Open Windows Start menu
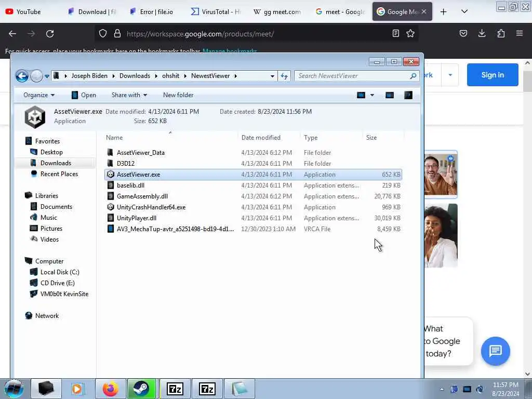 [x=14, y=389]
